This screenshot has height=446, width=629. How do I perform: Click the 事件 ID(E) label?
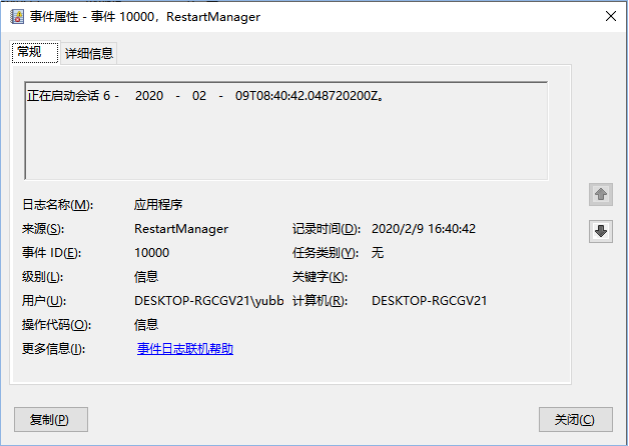pos(51,253)
